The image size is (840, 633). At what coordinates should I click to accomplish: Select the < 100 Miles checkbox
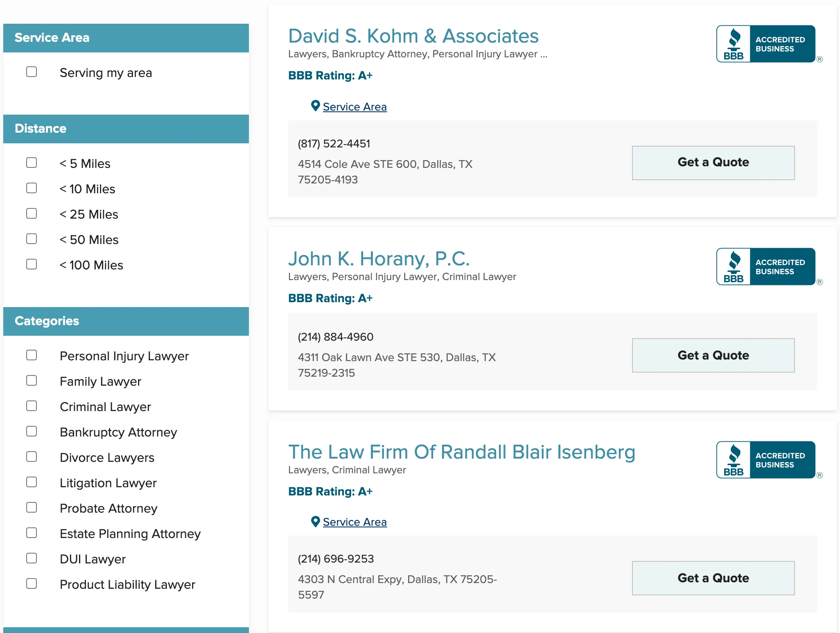tap(32, 265)
